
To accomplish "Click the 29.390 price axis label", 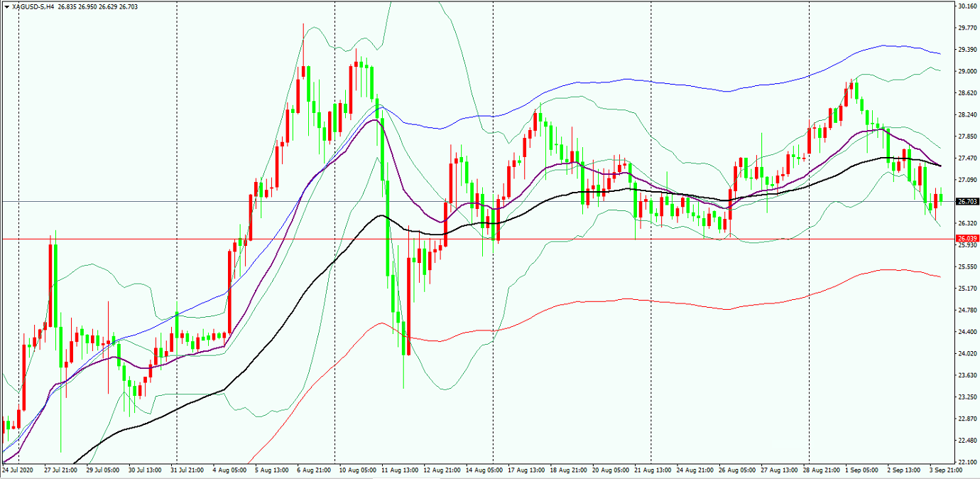I will 967,50.
